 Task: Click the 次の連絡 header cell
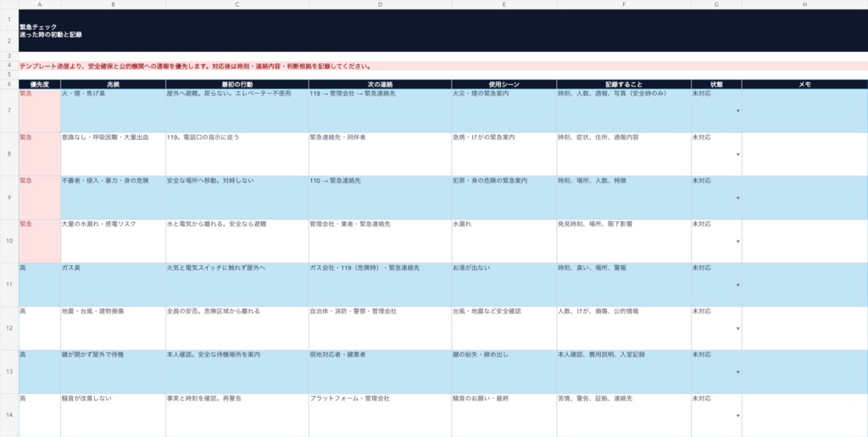(x=381, y=85)
